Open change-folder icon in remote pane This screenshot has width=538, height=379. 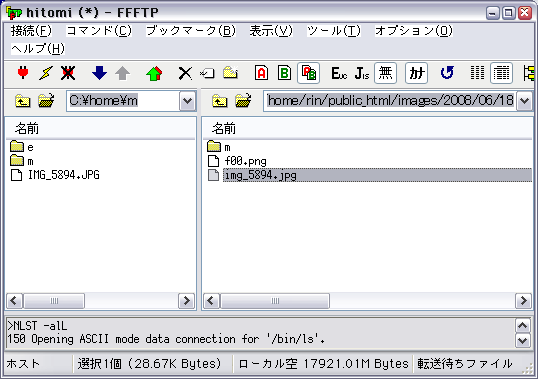coord(243,100)
